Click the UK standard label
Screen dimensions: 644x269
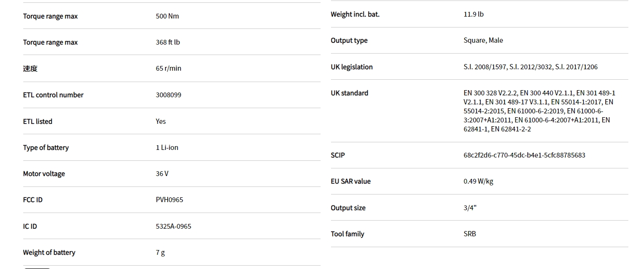point(350,93)
